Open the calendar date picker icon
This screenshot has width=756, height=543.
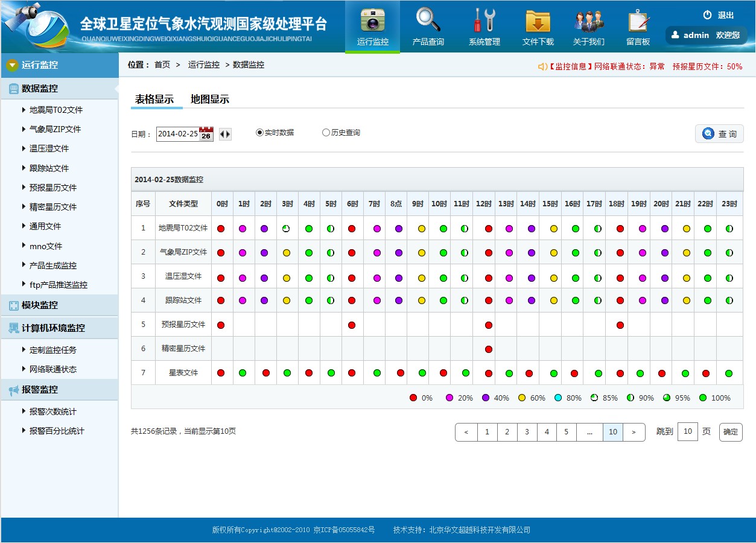[x=206, y=134]
